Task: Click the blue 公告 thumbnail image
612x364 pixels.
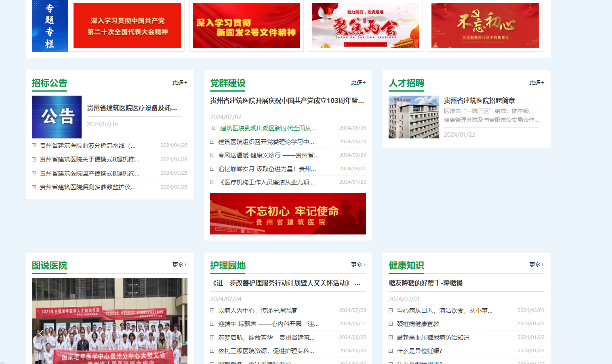Action: (x=57, y=117)
